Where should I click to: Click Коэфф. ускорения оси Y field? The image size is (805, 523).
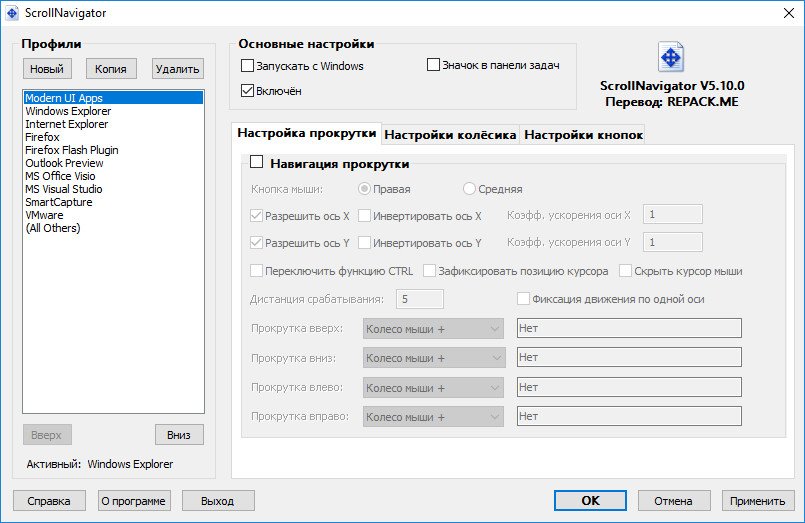(673, 242)
